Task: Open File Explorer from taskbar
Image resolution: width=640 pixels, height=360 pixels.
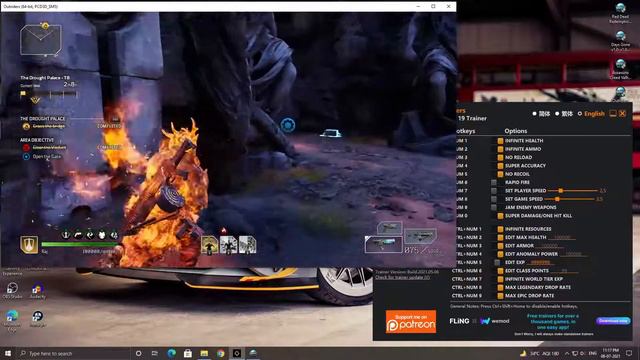Action: coord(204,353)
